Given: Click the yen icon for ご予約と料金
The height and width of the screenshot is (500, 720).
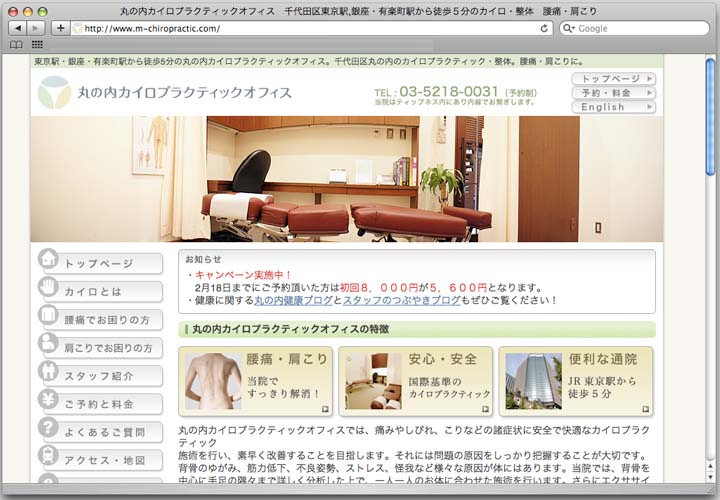Looking at the screenshot, I should click(x=48, y=401).
